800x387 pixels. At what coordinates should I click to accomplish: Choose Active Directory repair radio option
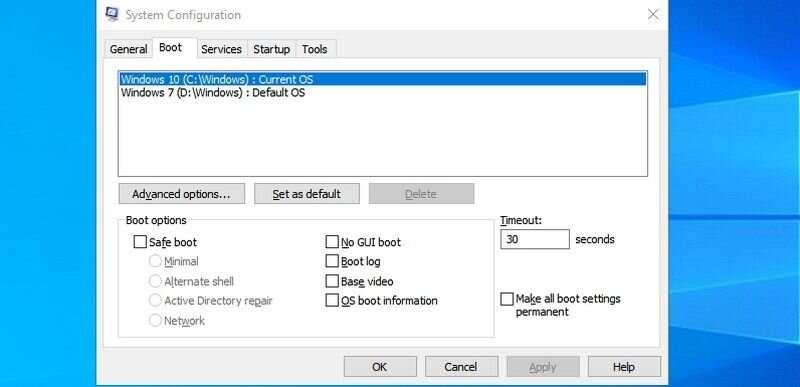155,301
